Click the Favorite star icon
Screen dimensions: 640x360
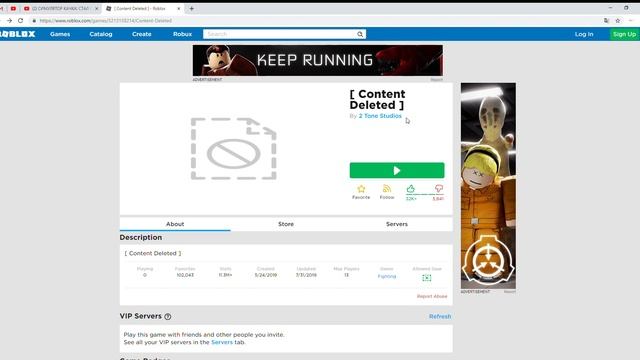[361, 189]
